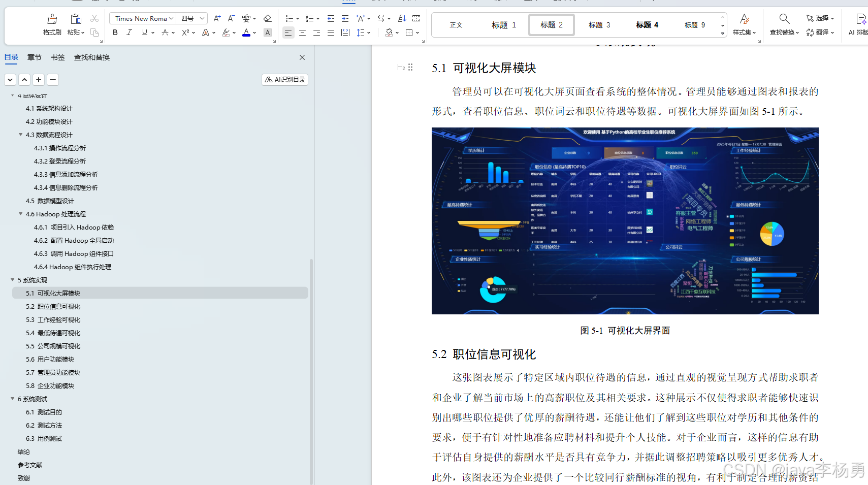868x485 pixels.
Task: Click the Paste (粘贴) clipboard icon
Action: coord(76,19)
